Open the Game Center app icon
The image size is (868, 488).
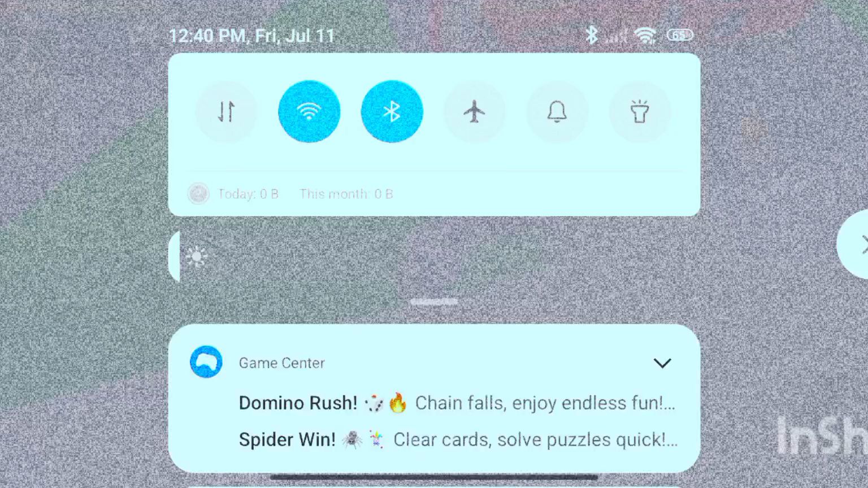pyautogui.click(x=206, y=362)
